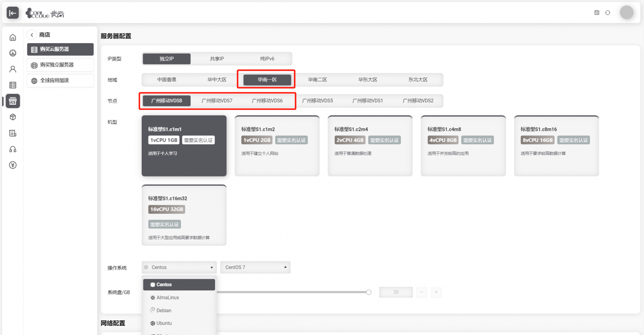The image size is (644, 335).
Task: Click the home icon in the sidebar
Action: pyautogui.click(x=13, y=38)
